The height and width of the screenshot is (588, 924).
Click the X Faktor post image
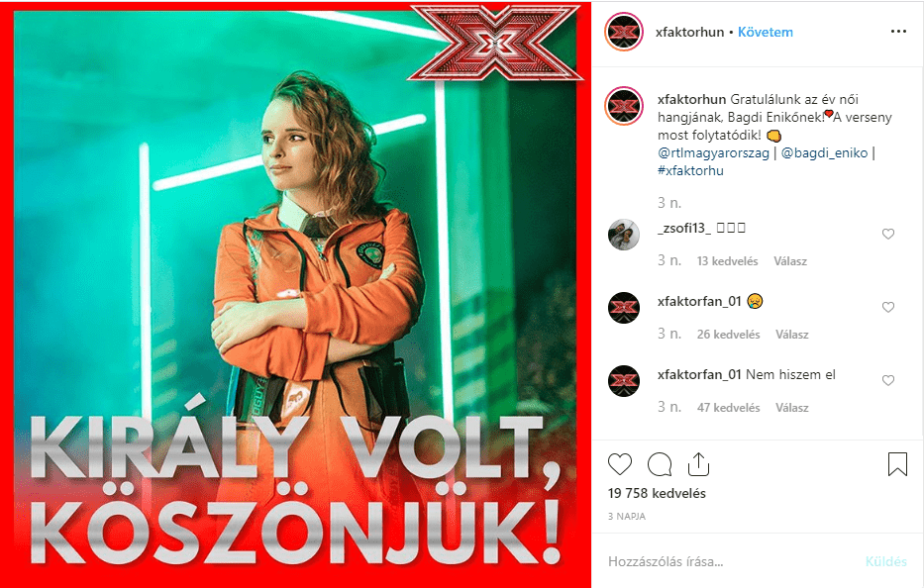pos(295,294)
